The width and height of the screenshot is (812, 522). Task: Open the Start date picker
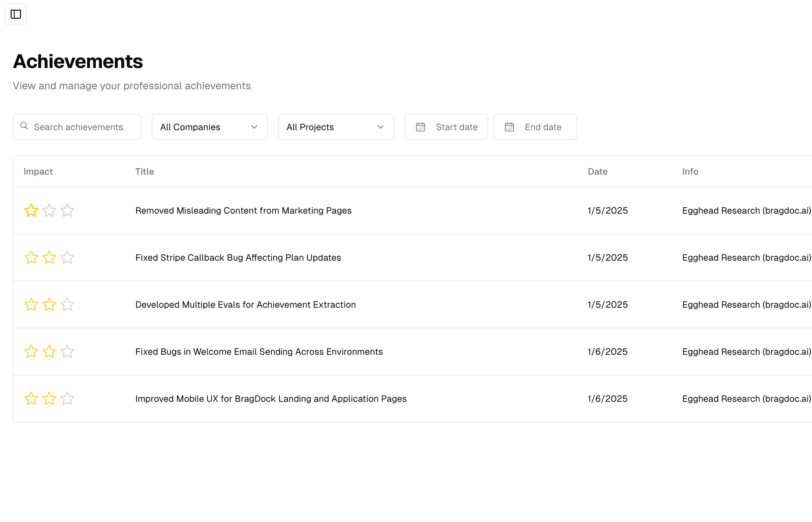446,127
